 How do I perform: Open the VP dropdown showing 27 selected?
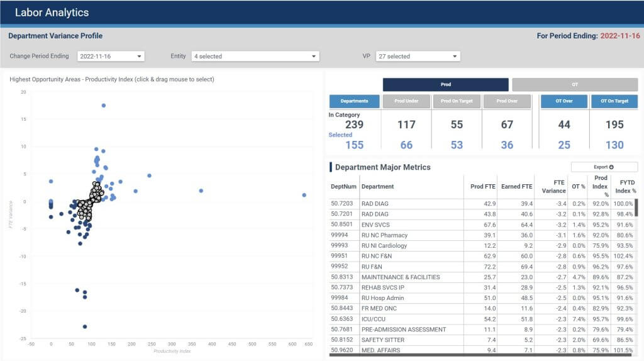click(x=418, y=57)
